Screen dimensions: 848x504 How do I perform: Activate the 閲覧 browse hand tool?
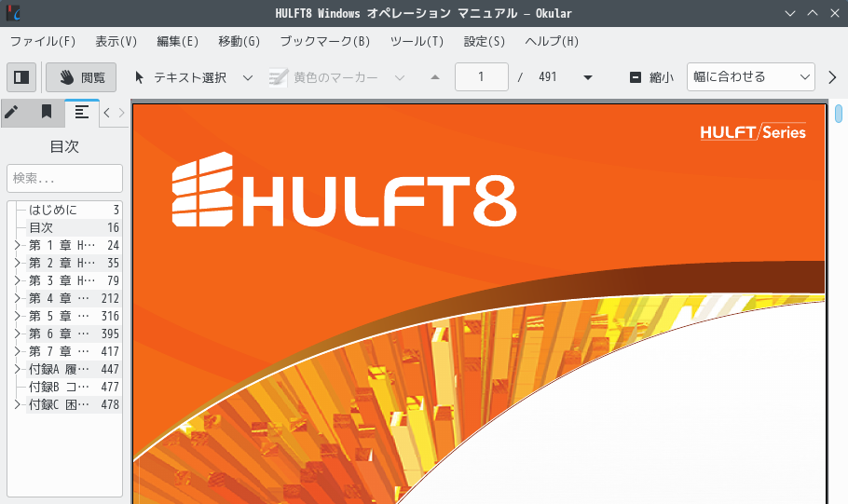pyautogui.click(x=81, y=77)
